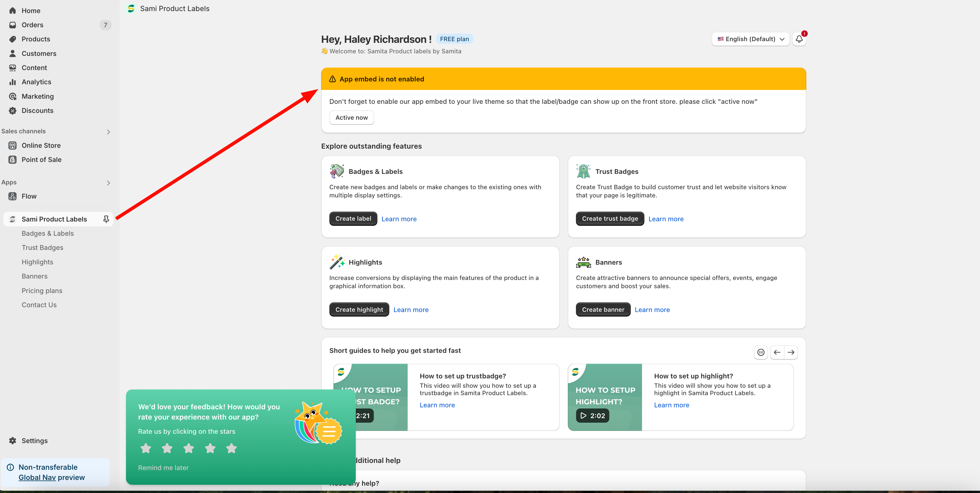Click the Content icon in the sidebar
The height and width of the screenshot is (493, 980).
12,68
